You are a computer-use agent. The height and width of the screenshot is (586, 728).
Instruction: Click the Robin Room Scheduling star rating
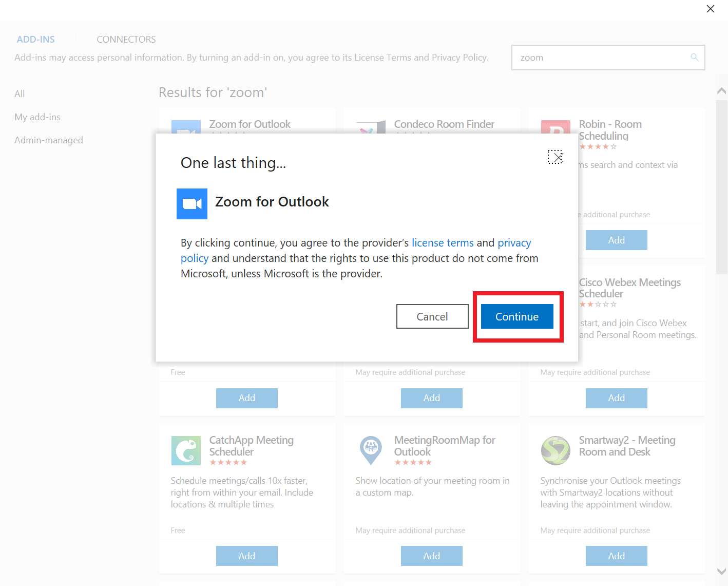pyautogui.click(x=598, y=146)
